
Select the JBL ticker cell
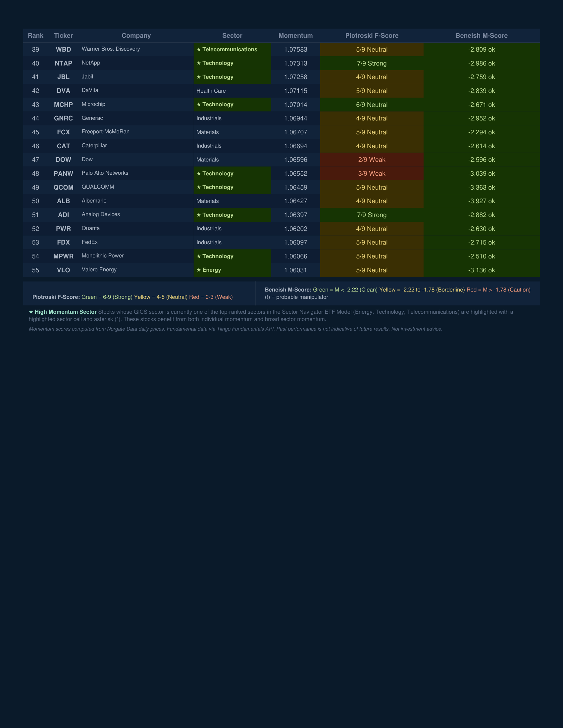63,77
